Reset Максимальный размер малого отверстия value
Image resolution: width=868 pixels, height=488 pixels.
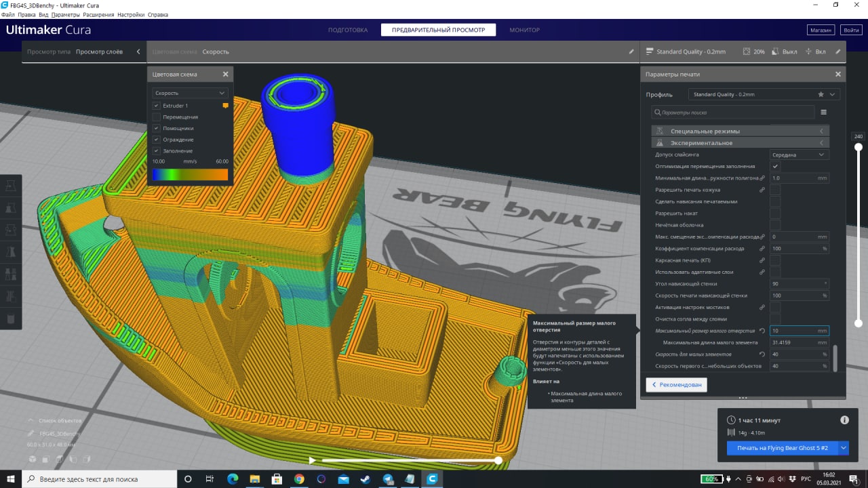coord(762,331)
